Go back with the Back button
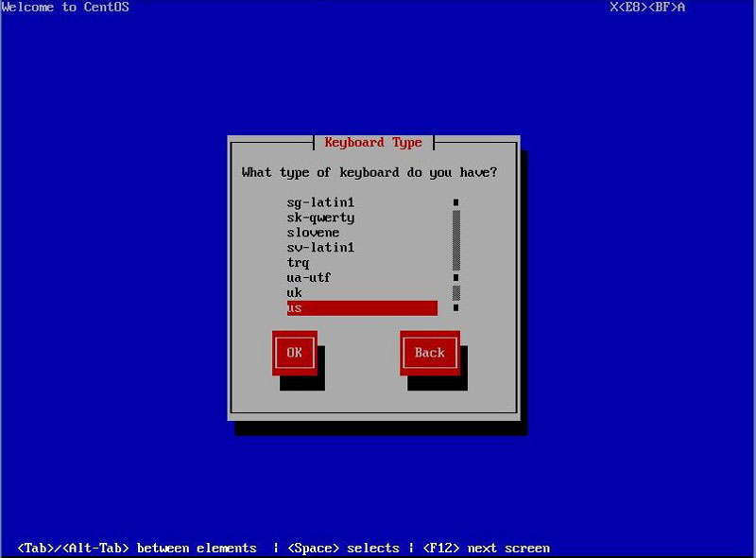 (x=429, y=353)
